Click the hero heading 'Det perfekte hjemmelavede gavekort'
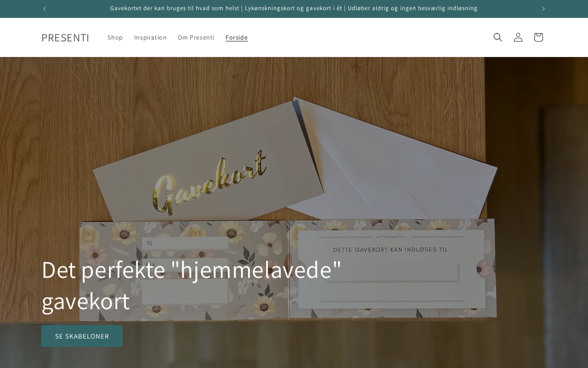This screenshot has height=368, width=588. [192, 285]
